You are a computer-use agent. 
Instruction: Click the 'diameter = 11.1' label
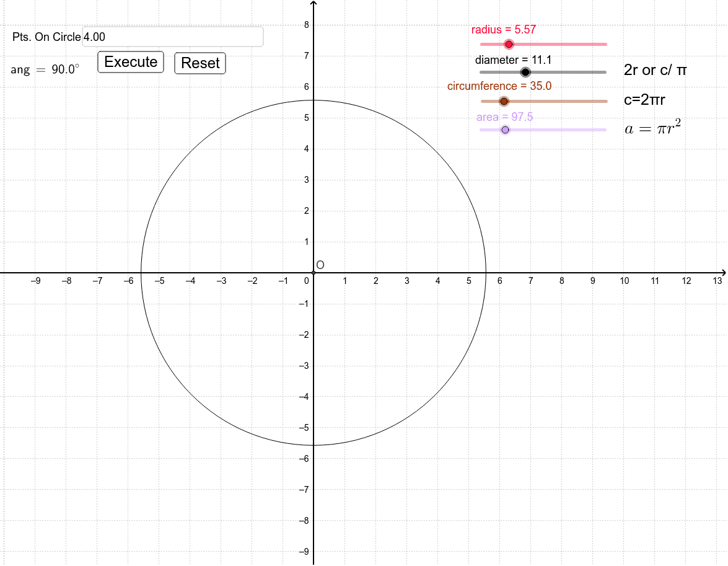point(513,60)
